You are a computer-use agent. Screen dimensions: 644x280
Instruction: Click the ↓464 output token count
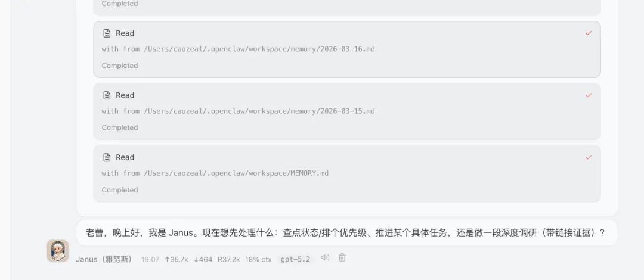203,259
